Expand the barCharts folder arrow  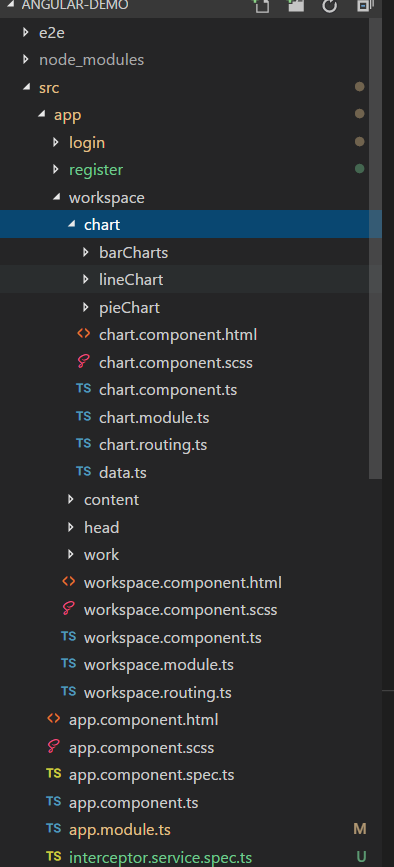pyautogui.click(x=85, y=252)
